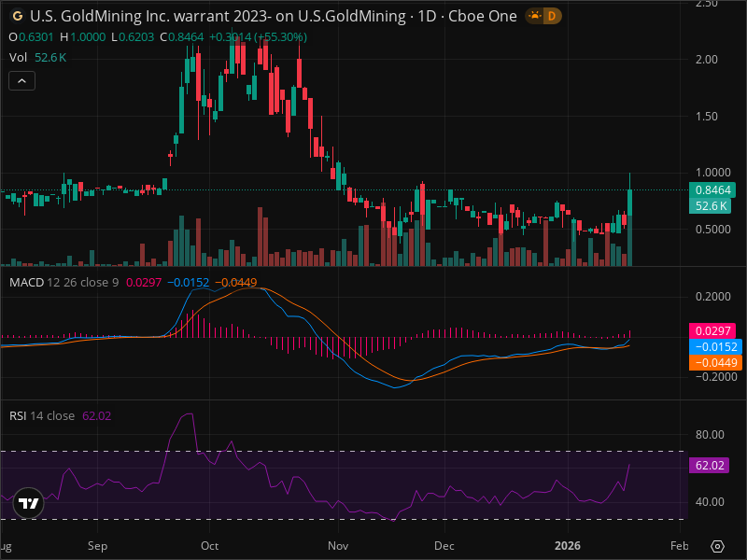Screen dimensions: 747x560
Task: Click the 52.6 K volume axis label
Action: click(x=711, y=205)
